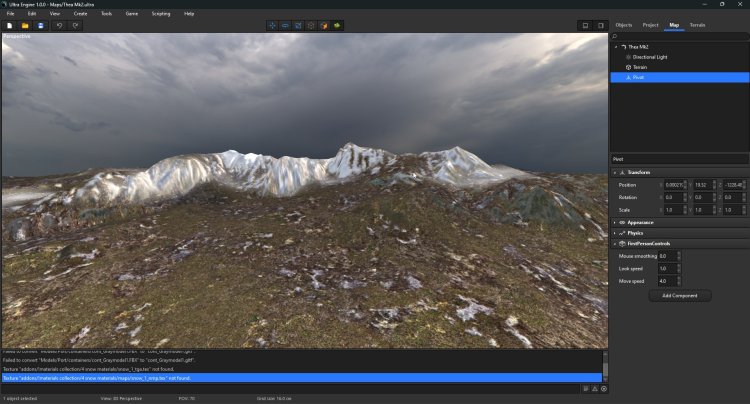The height and width of the screenshot is (404, 750).
Task: Expand the Appearance section
Action: (615, 222)
